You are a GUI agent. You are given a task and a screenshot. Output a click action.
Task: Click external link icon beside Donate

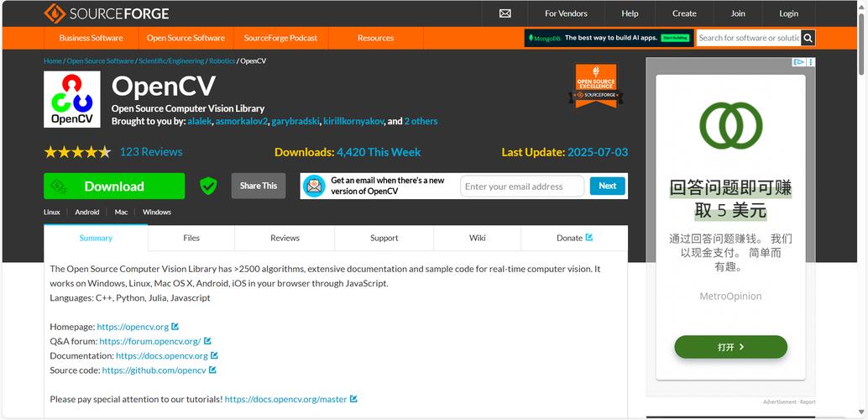coord(589,237)
